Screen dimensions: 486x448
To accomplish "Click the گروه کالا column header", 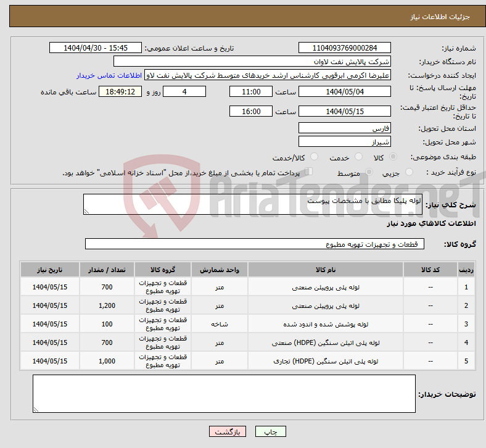I will (163, 270).
